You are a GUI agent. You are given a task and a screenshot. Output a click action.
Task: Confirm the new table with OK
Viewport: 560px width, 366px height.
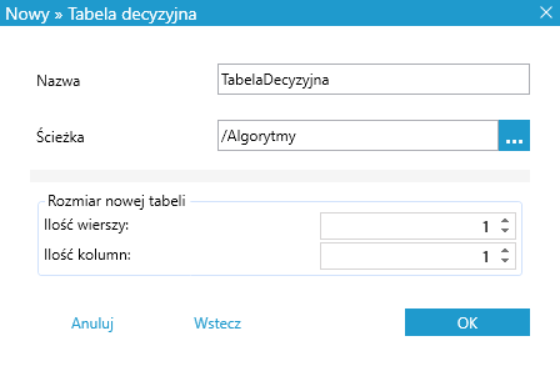tap(467, 322)
